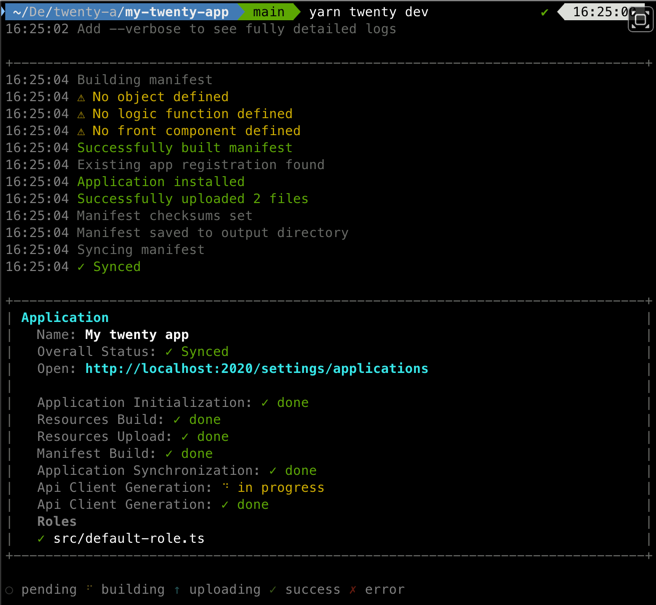
Task: Click the Overall Status Synced checkmark
Action: click(169, 352)
